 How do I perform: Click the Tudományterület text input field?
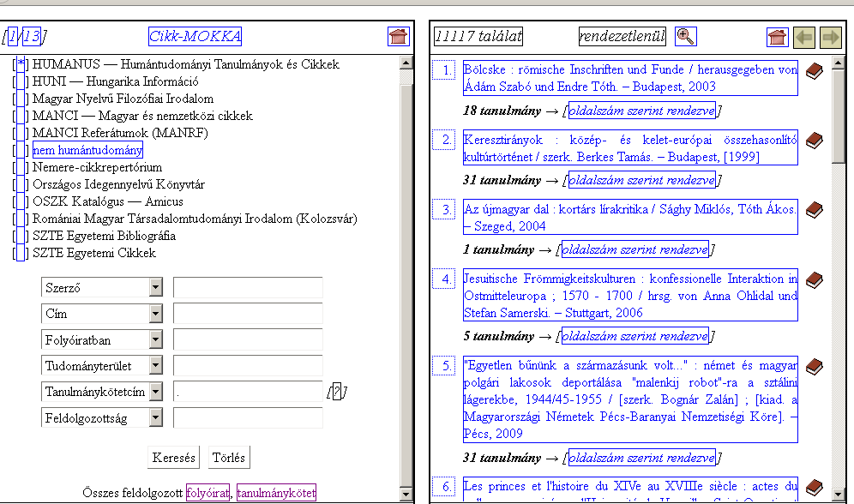248,366
